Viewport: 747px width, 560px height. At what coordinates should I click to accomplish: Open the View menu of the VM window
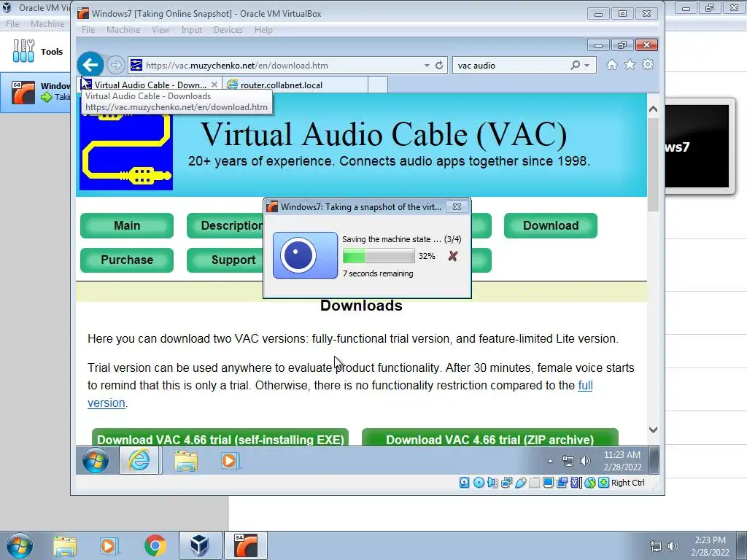[160, 29]
